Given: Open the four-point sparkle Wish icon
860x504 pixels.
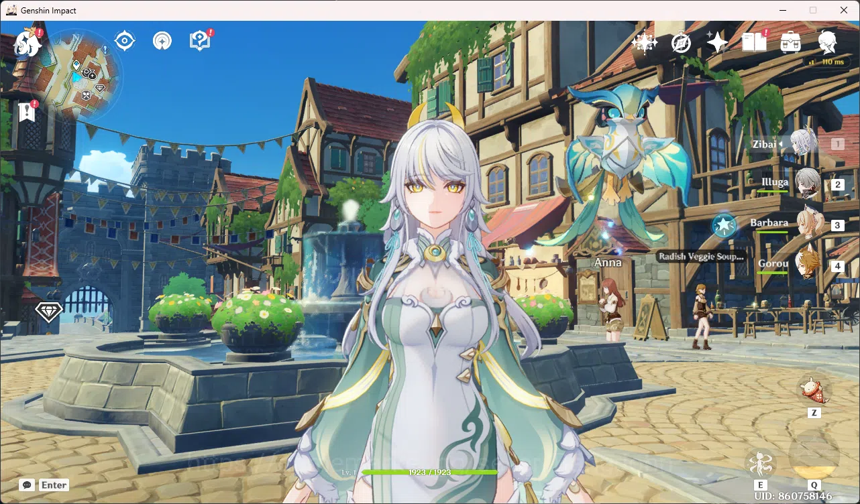Looking at the screenshot, I should [717, 43].
